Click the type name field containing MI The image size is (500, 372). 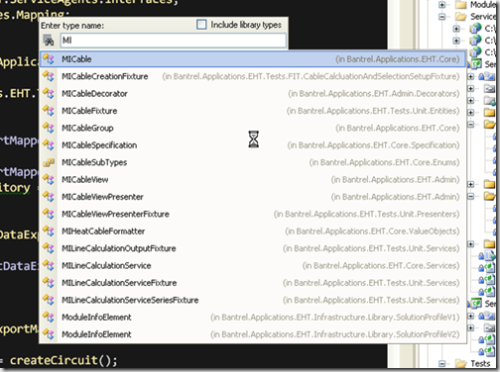pyautogui.click(x=173, y=40)
